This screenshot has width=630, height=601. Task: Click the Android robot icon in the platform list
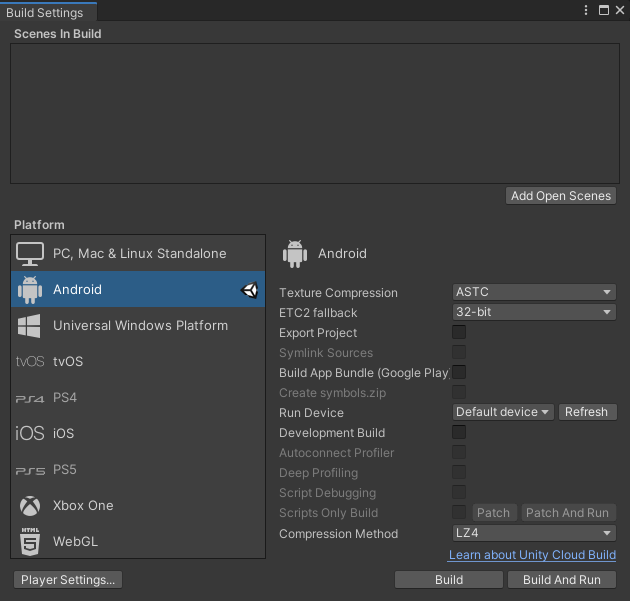pos(30,290)
